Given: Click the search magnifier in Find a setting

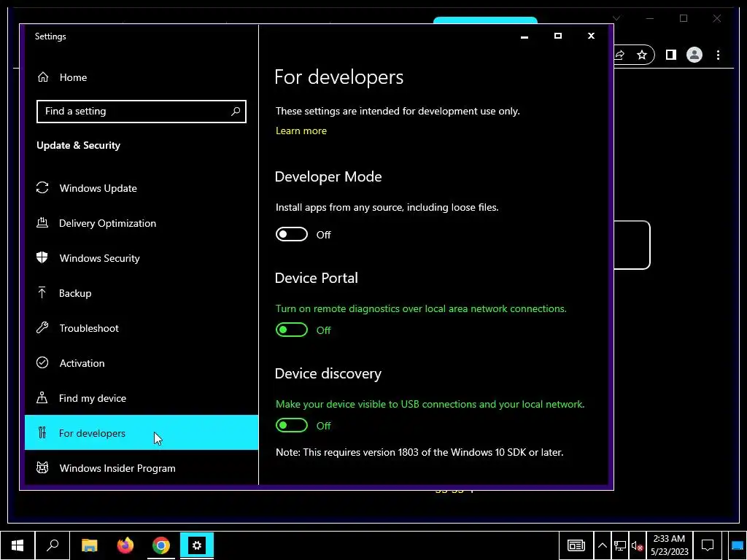Looking at the screenshot, I should [x=236, y=112].
